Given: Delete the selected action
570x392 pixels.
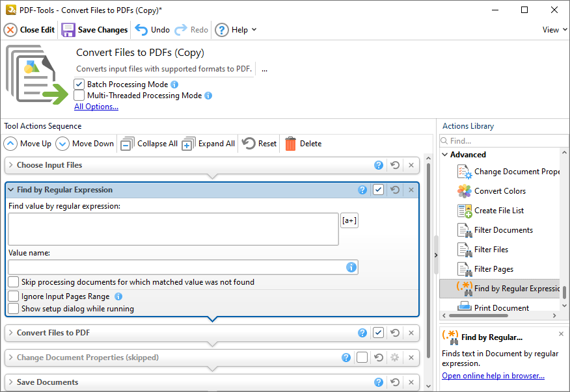Looking at the screenshot, I should (x=303, y=144).
